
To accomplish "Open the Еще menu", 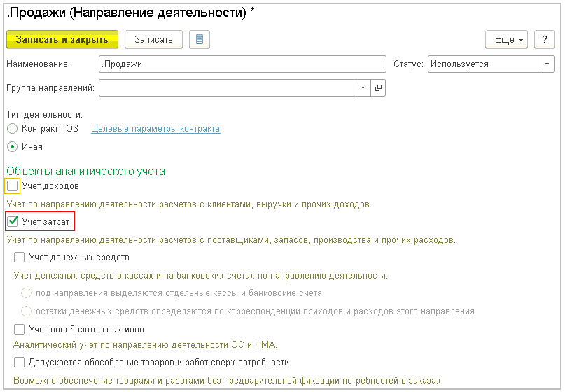I will click(506, 39).
